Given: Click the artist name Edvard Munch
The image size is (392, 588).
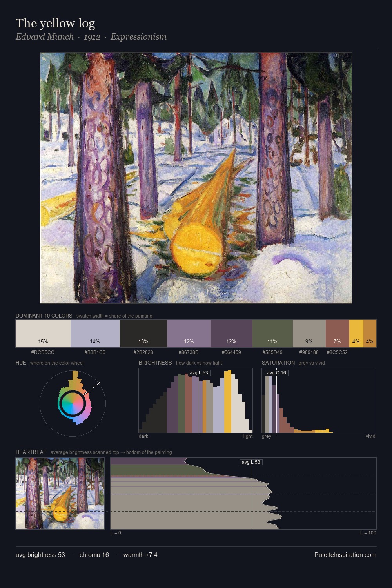Looking at the screenshot, I should tap(45, 37).
